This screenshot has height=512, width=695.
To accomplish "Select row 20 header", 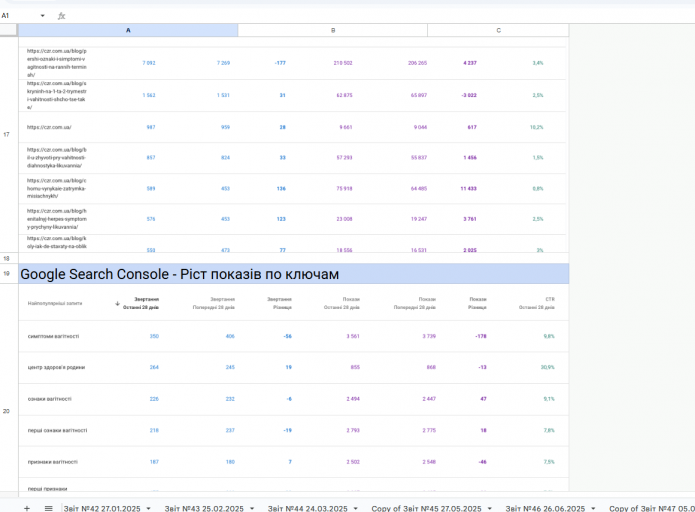I will coord(9,411).
